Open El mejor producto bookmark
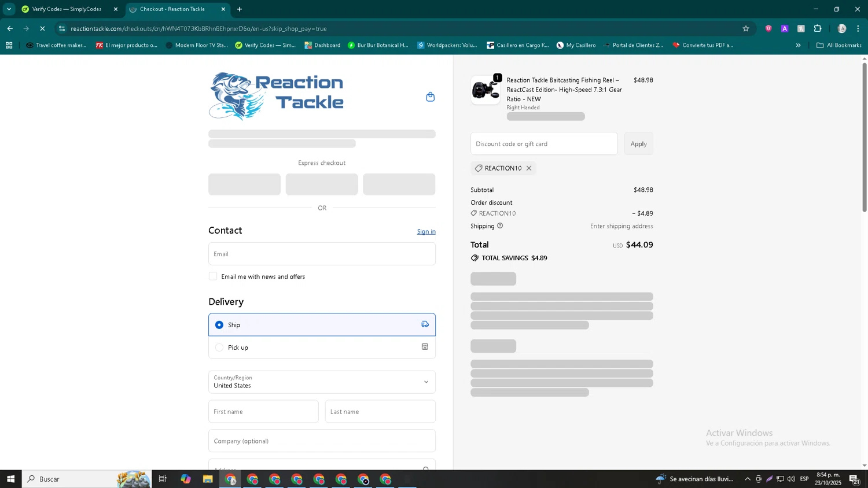868x488 pixels. [126, 45]
